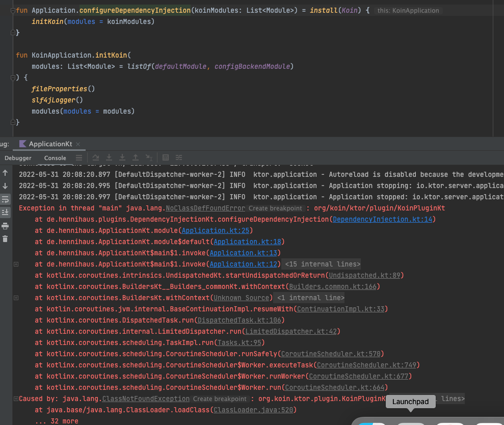Open the Evaluate Expression calculator icon

pyautogui.click(x=165, y=157)
